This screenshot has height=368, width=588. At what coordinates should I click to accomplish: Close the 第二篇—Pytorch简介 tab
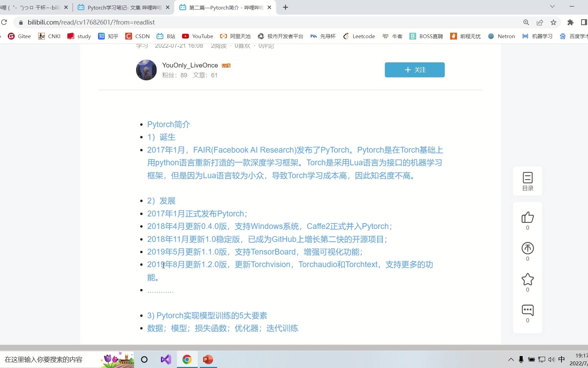[x=269, y=7]
